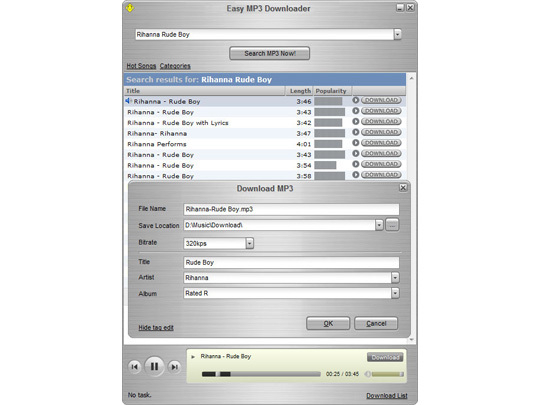540x405 pixels.
Task: Click the 00:25 / 03:45 time display
Action: (x=342, y=374)
